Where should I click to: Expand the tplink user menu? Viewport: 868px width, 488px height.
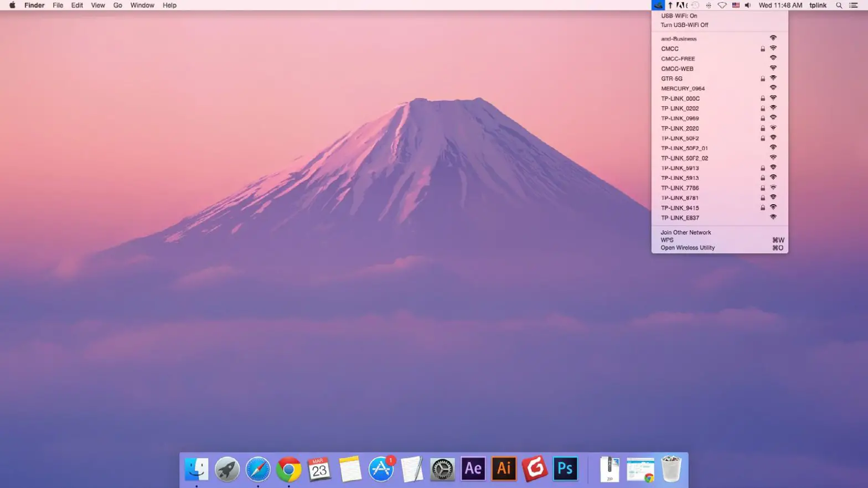tap(818, 6)
